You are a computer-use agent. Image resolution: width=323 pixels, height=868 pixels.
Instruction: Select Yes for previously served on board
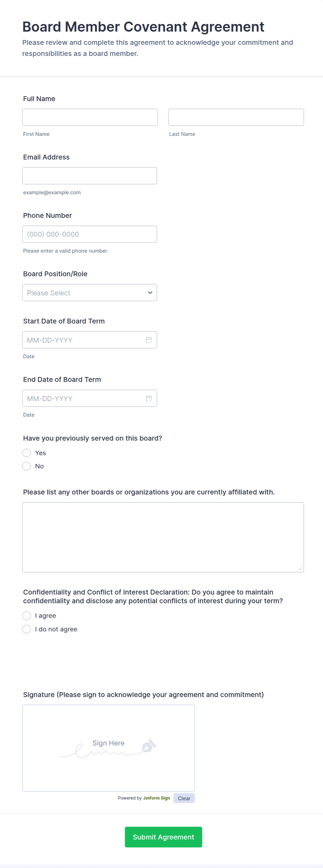[x=27, y=453]
